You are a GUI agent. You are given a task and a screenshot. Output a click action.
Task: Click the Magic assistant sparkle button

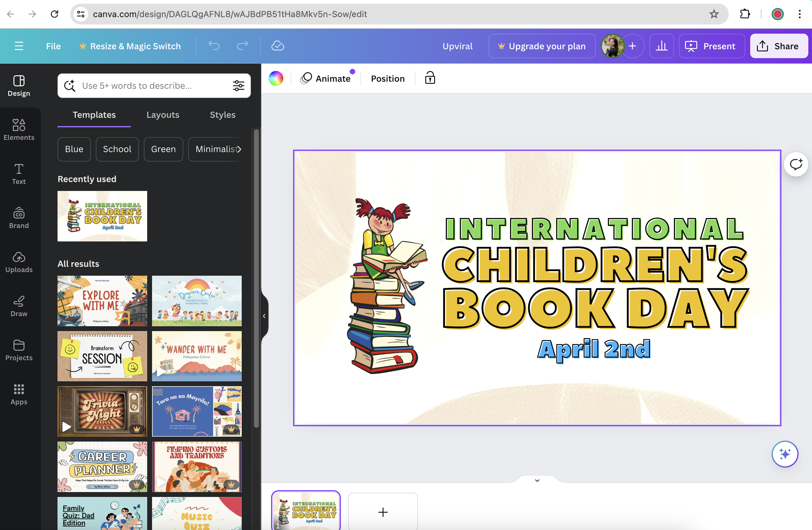[x=784, y=454]
